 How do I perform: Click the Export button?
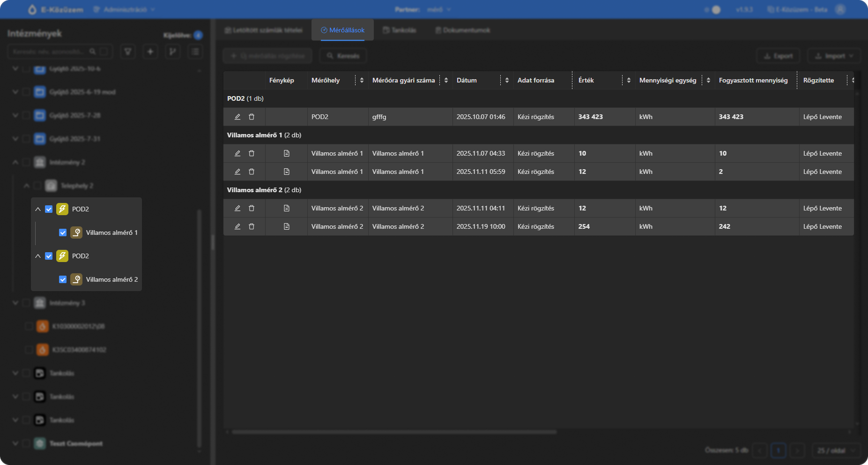778,56
